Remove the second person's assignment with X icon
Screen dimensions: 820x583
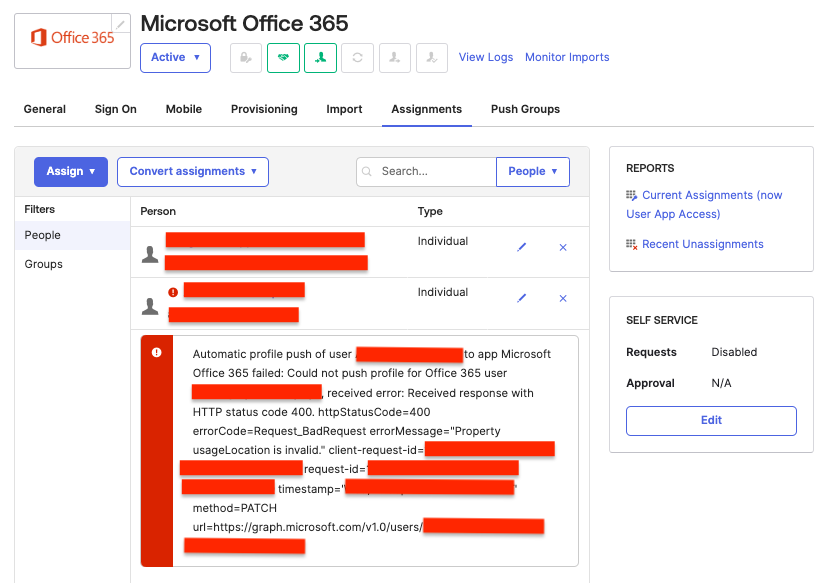(562, 298)
